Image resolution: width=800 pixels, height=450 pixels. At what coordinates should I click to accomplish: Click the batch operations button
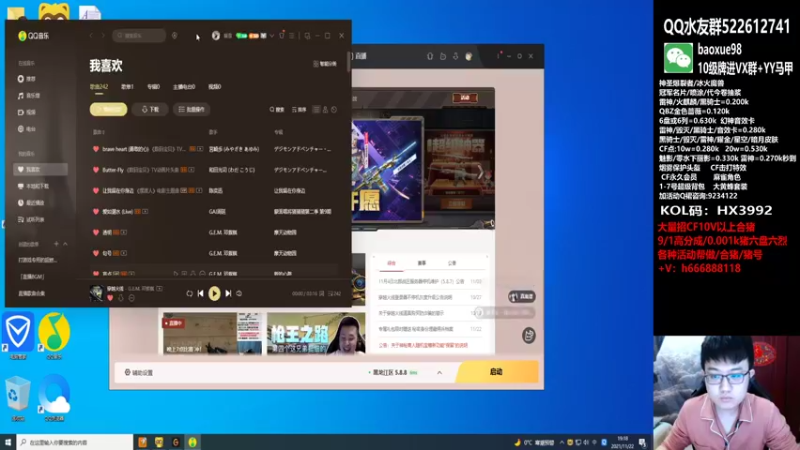coord(191,109)
